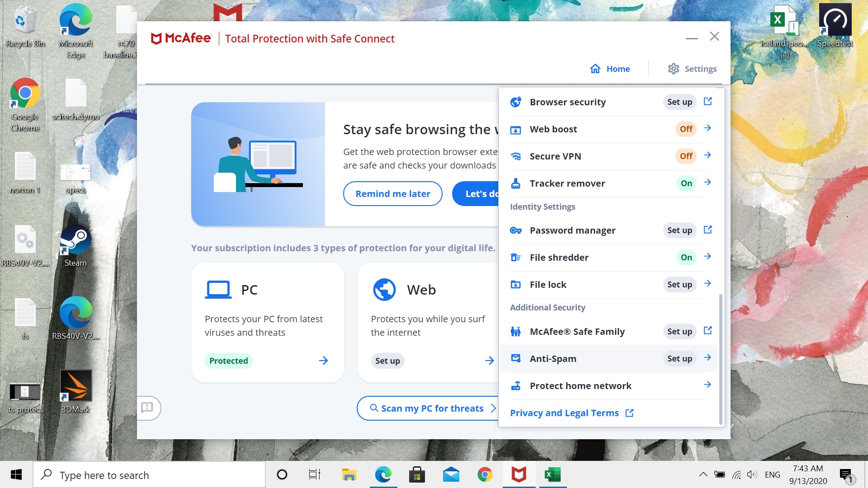Open PC card details arrow
868x488 pixels.
pyautogui.click(x=323, y=361)
